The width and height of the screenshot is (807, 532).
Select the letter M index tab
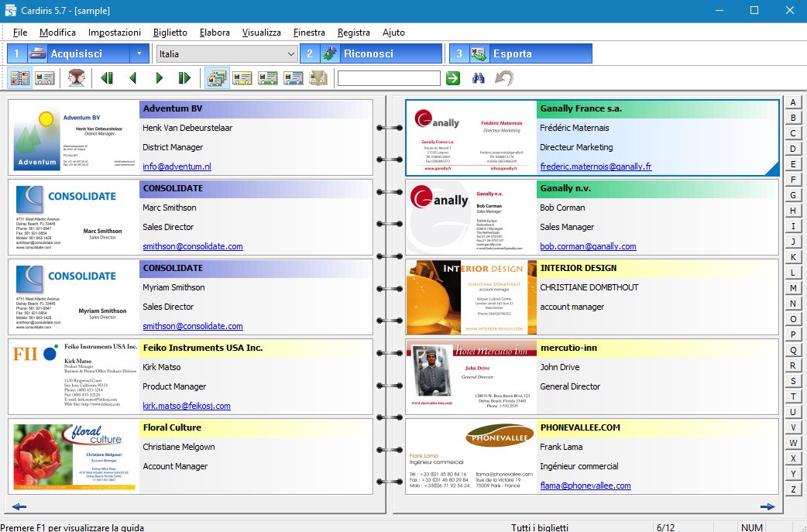click(x=793, y=288)
